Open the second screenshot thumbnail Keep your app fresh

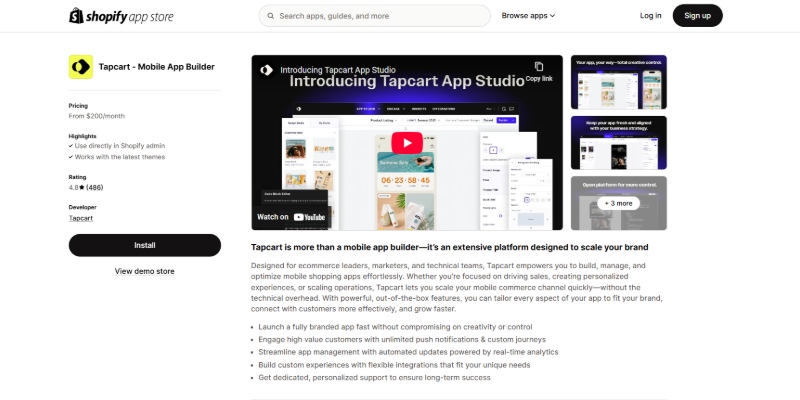618,143
